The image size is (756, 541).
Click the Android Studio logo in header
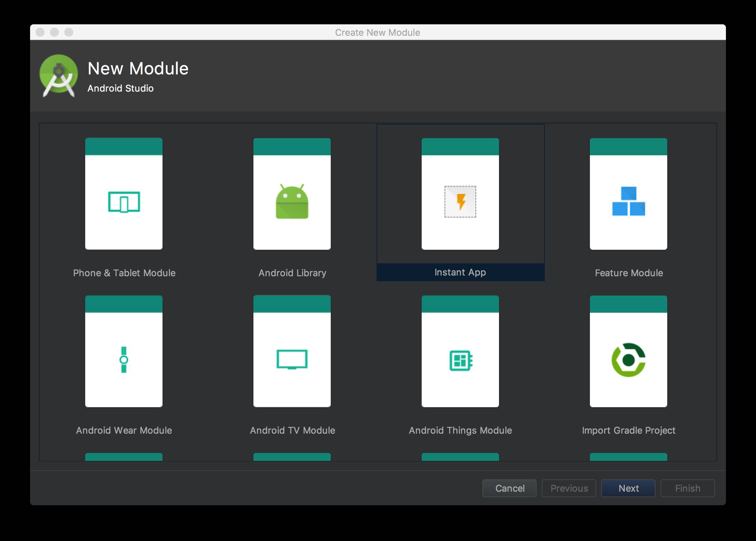pos(58,76)
